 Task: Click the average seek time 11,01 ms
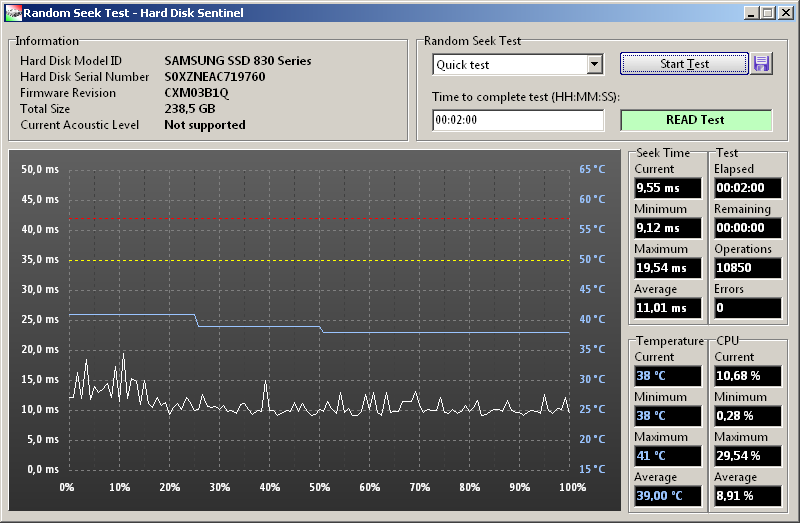[668, 308]
